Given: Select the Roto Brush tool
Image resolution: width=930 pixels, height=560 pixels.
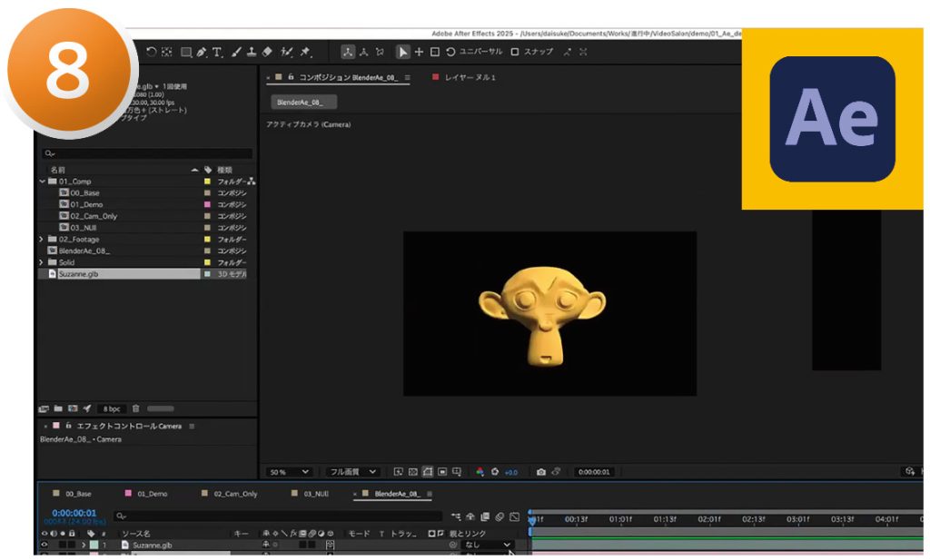Looking at the screenshot, I should click(286, 52).
